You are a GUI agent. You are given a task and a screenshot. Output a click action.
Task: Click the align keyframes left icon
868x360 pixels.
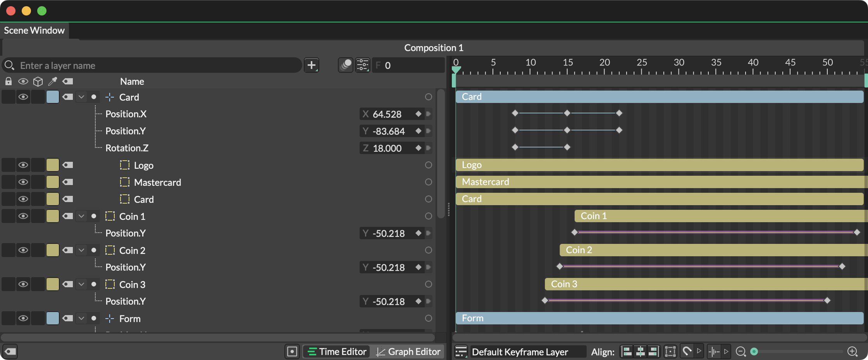pos(627,351)
